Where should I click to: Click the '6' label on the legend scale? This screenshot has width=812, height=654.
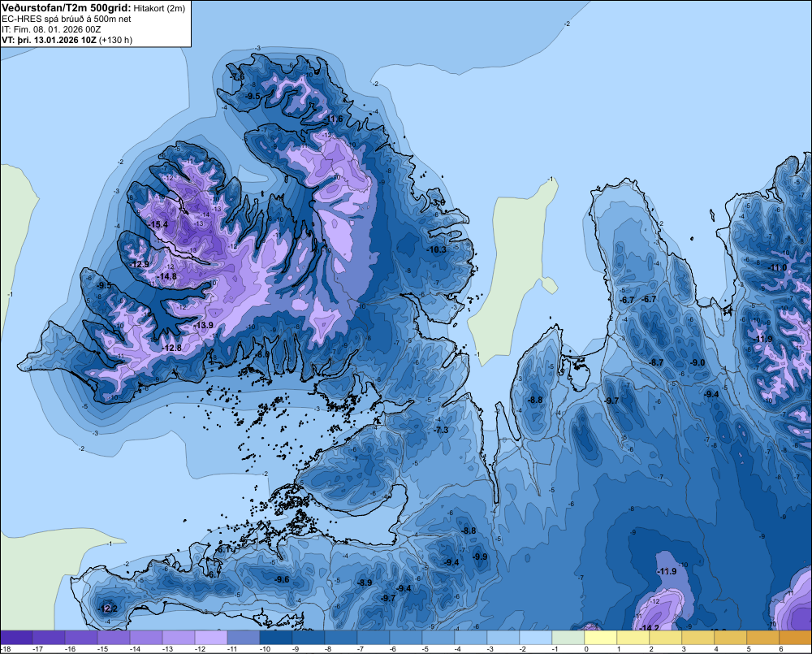click(x=781, y=649)
